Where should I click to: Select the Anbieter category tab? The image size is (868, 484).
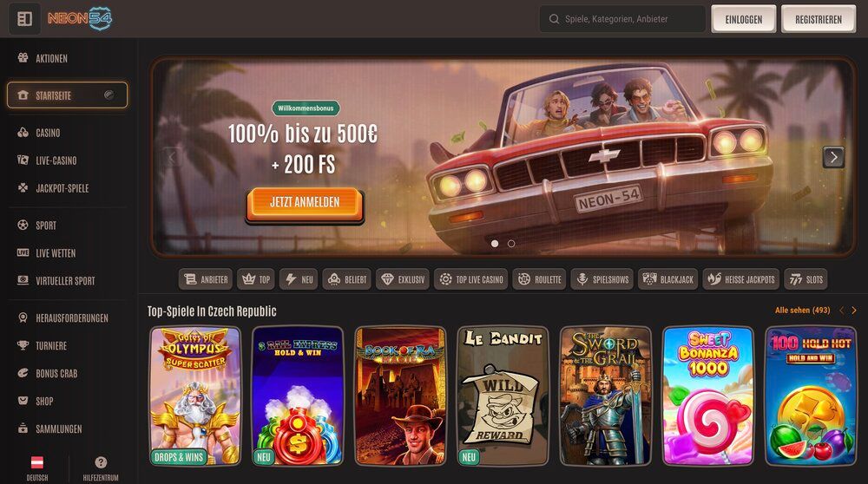click(x=206, y=279)
